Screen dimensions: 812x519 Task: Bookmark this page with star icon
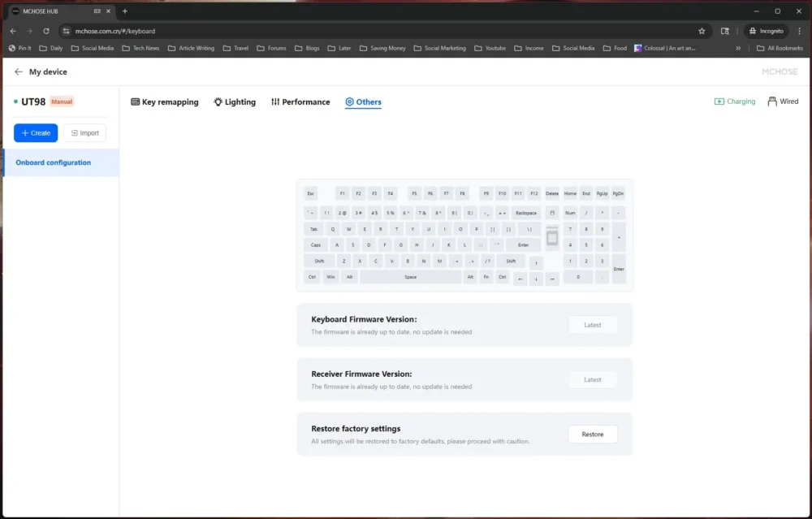pyautogui.click(x=702, y=31)
